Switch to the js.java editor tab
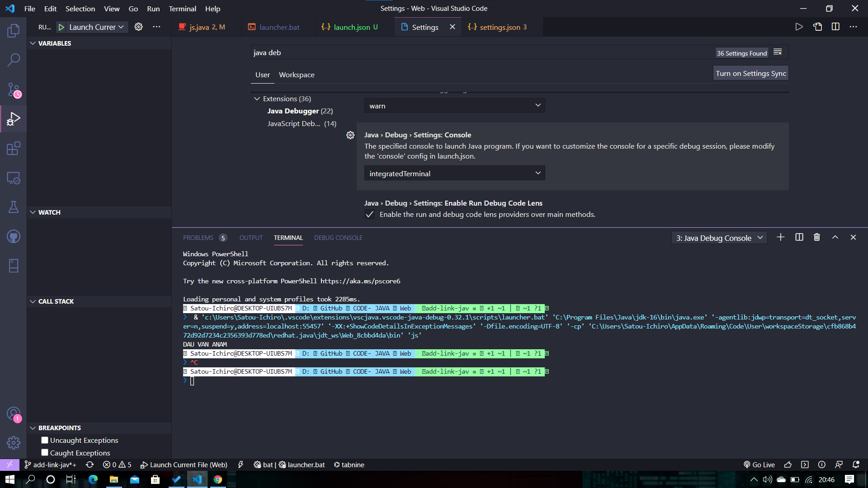 click(207, 27)
